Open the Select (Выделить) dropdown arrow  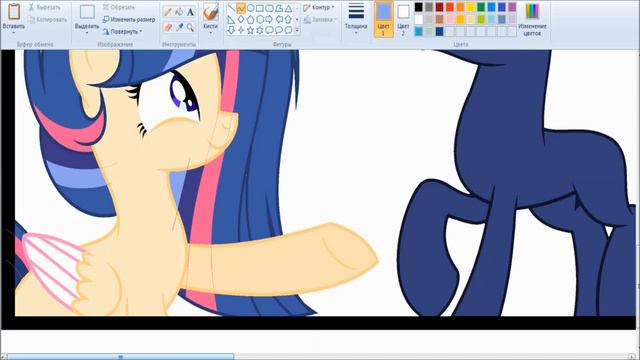click(x=87, y=33)
